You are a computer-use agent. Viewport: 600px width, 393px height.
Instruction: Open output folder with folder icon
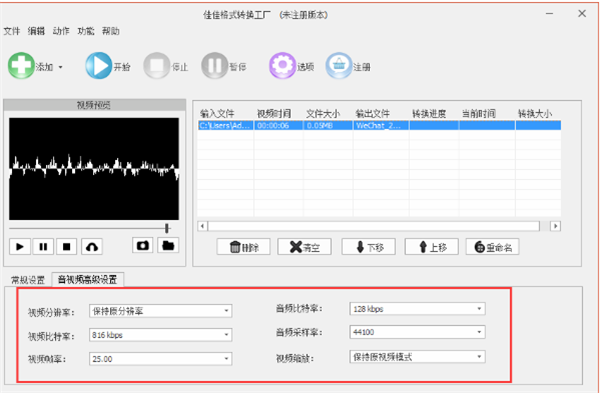click(168, 245)
